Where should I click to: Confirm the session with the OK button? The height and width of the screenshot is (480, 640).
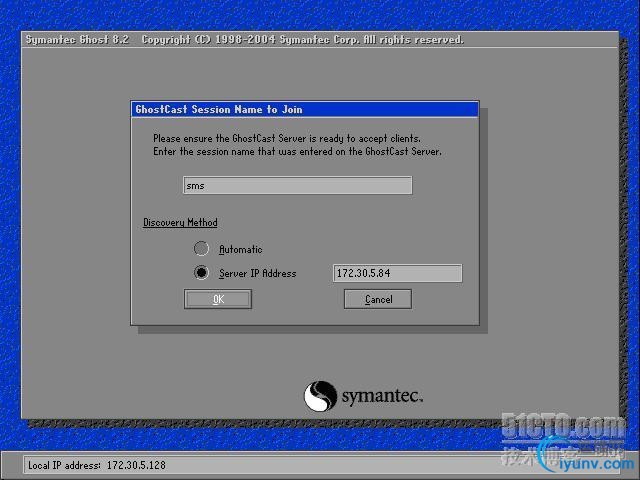pyautogui.click(x=218, y=299)
